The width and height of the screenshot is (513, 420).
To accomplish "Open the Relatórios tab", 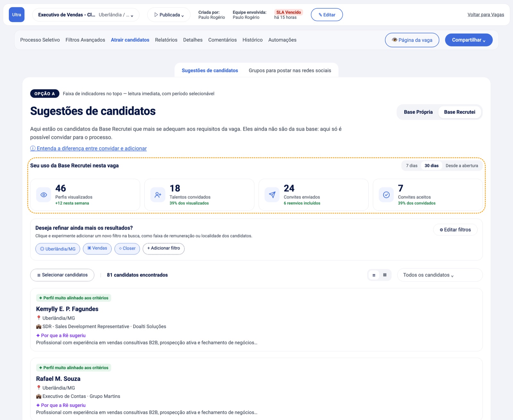I will pyautogui.click(x=166, y=40).
